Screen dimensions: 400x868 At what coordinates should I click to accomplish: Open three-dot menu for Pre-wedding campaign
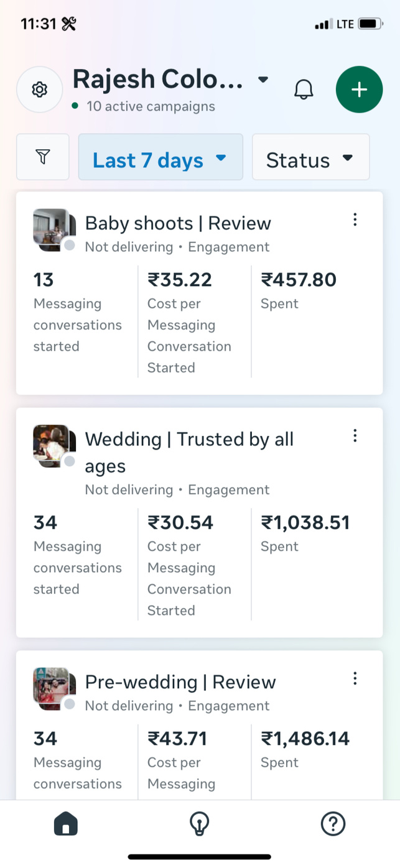coord(355,678)
